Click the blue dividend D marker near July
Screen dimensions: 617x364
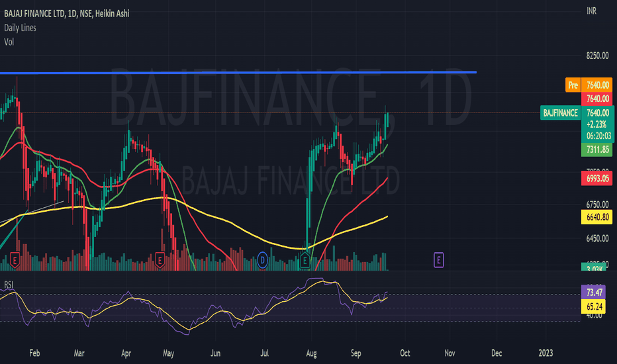[x=262, y=260]
